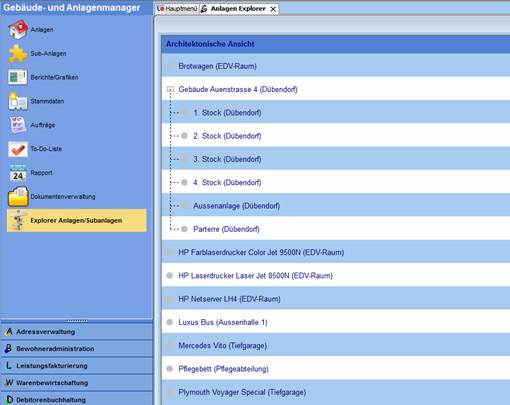510x405 pixels.
Task: Click the Sub-Anlagen puzzle piece icon
Action: pyautogui.click(x=17, y=54)
